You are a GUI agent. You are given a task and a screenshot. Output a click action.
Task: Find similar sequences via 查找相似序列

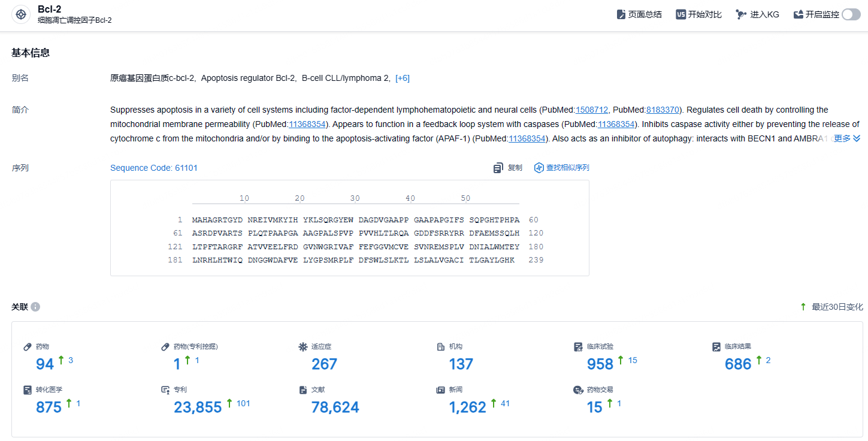click(x=561, y=168)
